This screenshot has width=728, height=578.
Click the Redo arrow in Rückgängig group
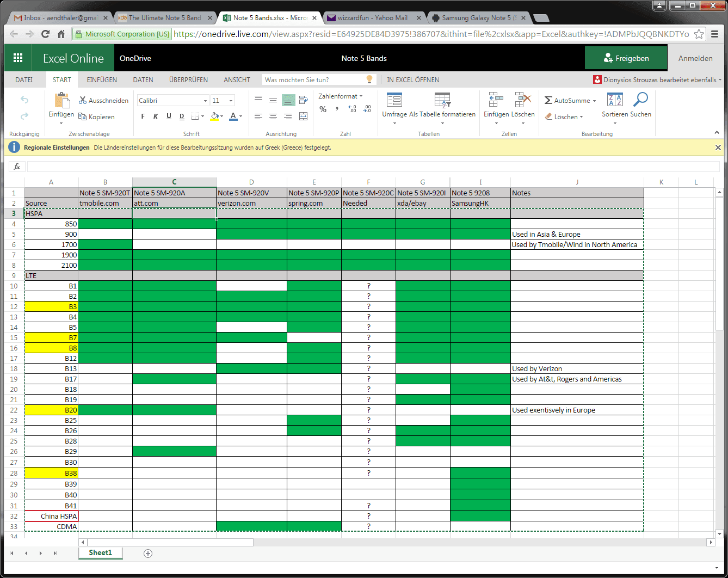tap(24, 116)
